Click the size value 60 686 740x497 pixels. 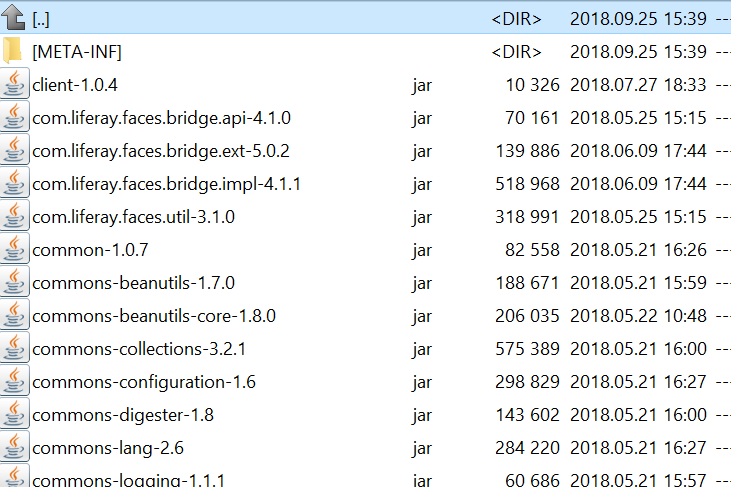(x=532, y=480)
